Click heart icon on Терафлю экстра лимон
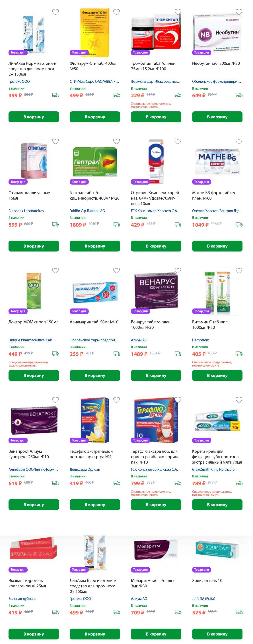The image size is (253, 644). (117, 400)
